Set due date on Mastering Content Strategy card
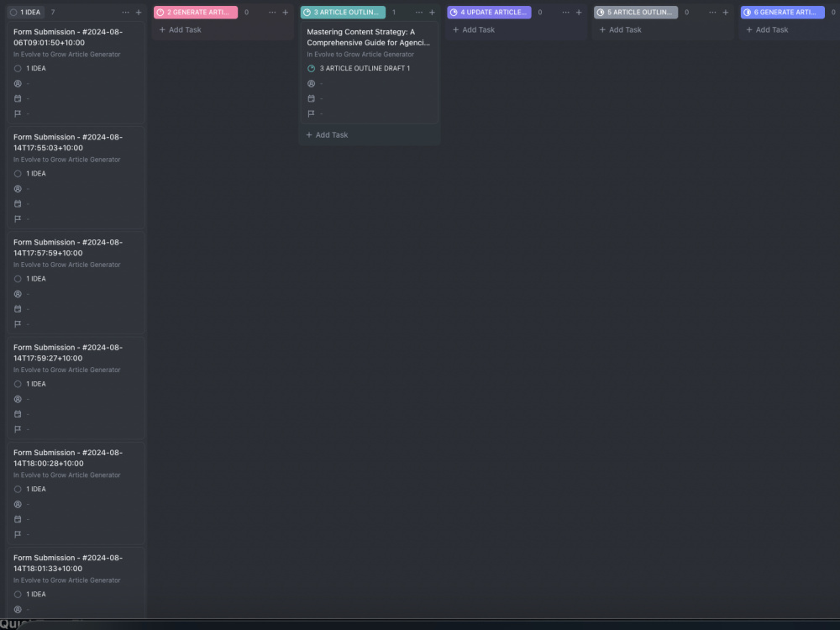This screenshot has width=840, height=630. 312,98
